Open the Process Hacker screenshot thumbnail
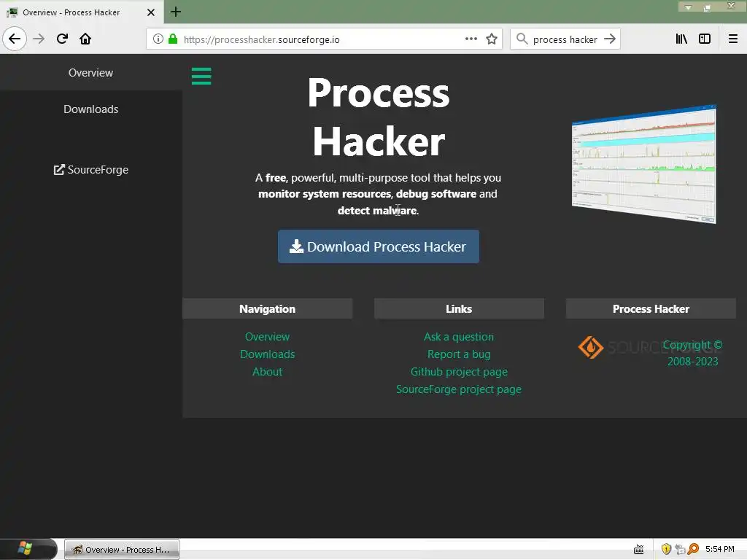Viewport: 747px width, 560px height. coord(643,164)
